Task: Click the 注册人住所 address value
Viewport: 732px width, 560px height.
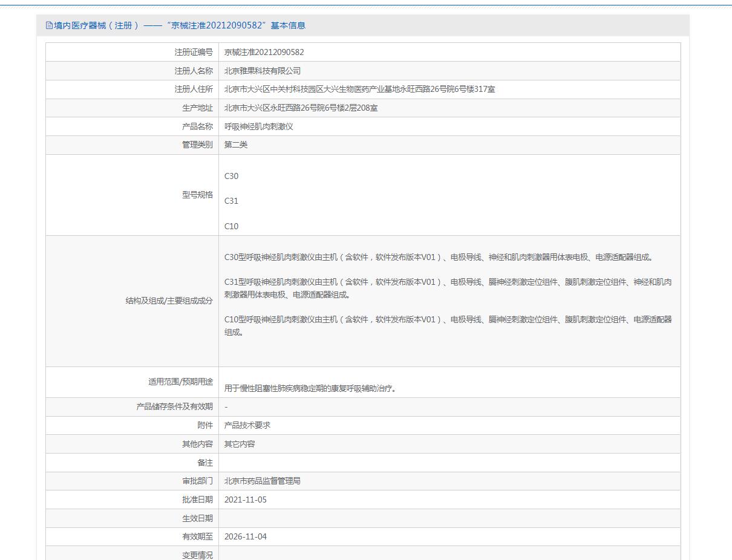Action: (360, 90)
